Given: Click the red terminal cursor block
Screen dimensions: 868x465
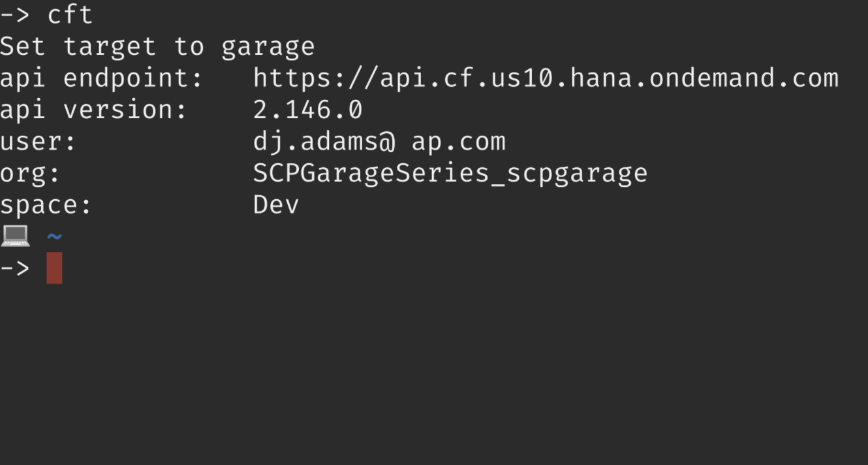Looking at the screenshot, I should point(55,268).
